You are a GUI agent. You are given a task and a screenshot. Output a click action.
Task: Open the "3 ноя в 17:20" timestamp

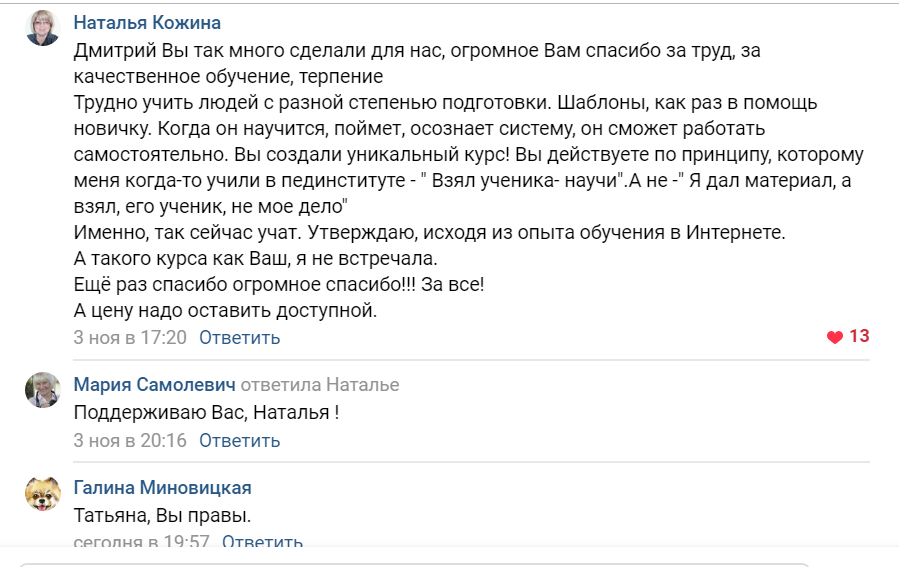click(x=130, y=338)
